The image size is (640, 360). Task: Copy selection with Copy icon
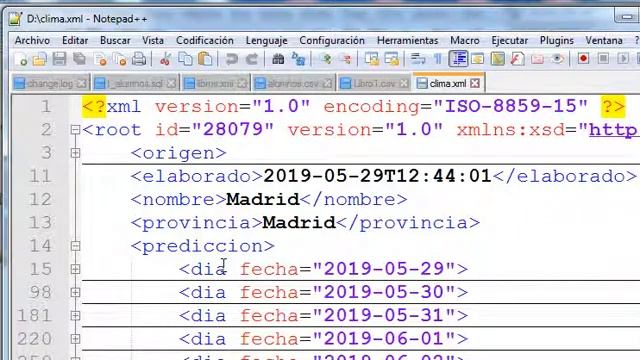(186, 59)
